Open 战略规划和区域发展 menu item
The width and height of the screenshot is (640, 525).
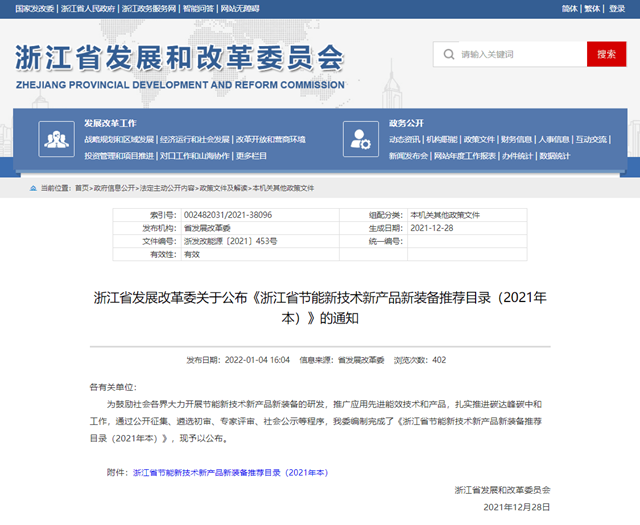click(x=119, y=139)
